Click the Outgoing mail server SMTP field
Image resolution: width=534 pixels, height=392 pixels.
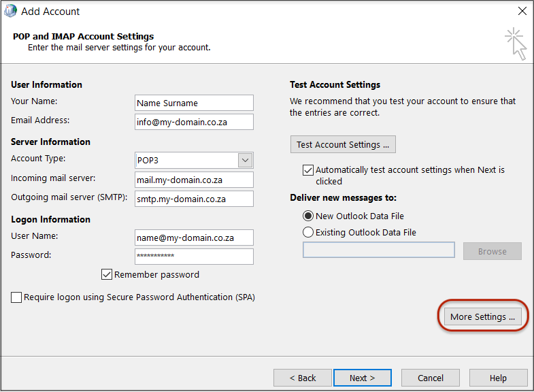pos(194,199)
